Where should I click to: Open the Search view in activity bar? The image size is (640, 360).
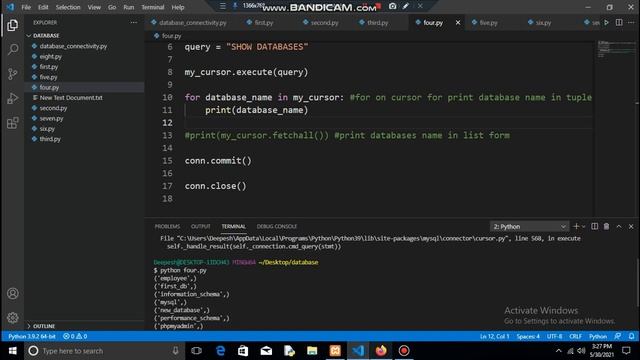13,50
